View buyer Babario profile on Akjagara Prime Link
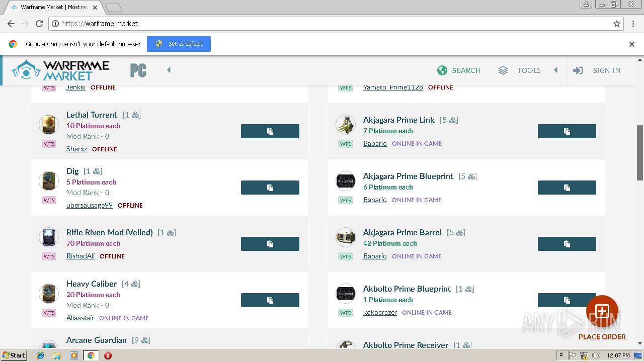The image size is (644, 362). click(x=375, y=143)
